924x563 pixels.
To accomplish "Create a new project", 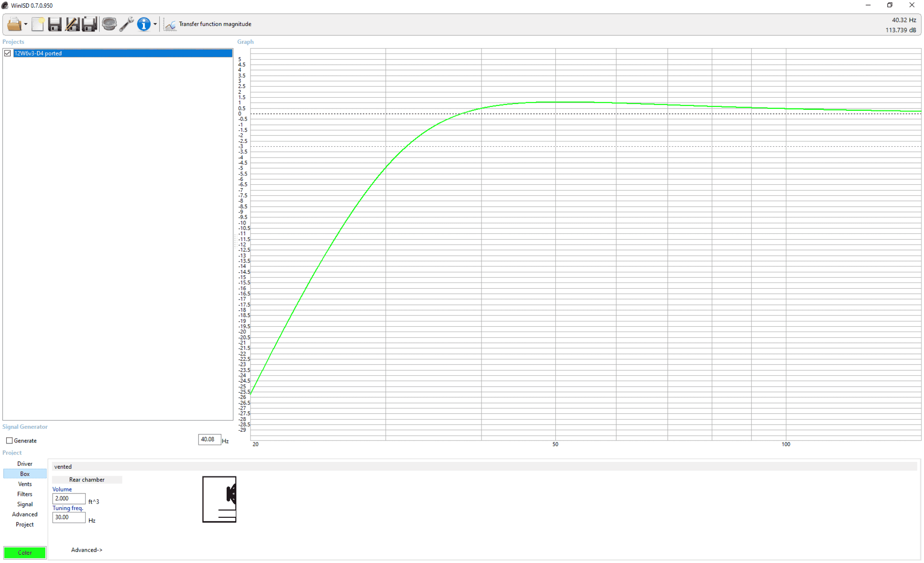I will (38, 24).
